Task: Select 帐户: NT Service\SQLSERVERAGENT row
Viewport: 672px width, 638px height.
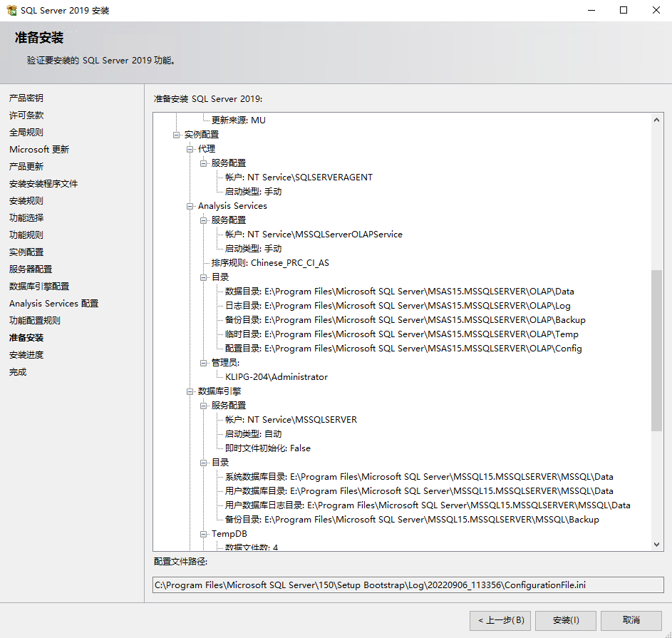Action: click(x=299, y=177)
